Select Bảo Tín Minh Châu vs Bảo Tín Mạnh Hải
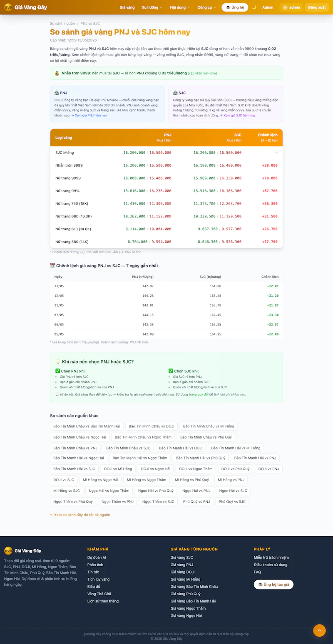 87,426
